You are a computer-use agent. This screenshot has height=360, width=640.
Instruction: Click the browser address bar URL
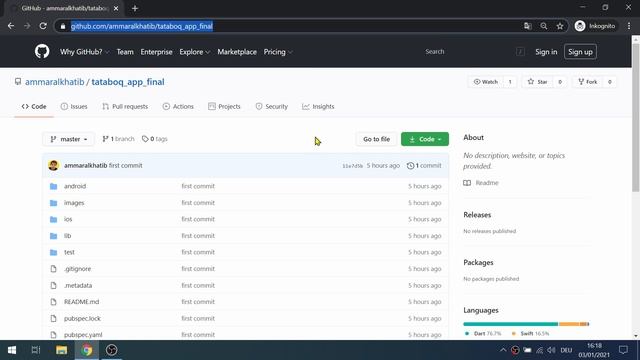pyautogui.click(x=142, y=26)
